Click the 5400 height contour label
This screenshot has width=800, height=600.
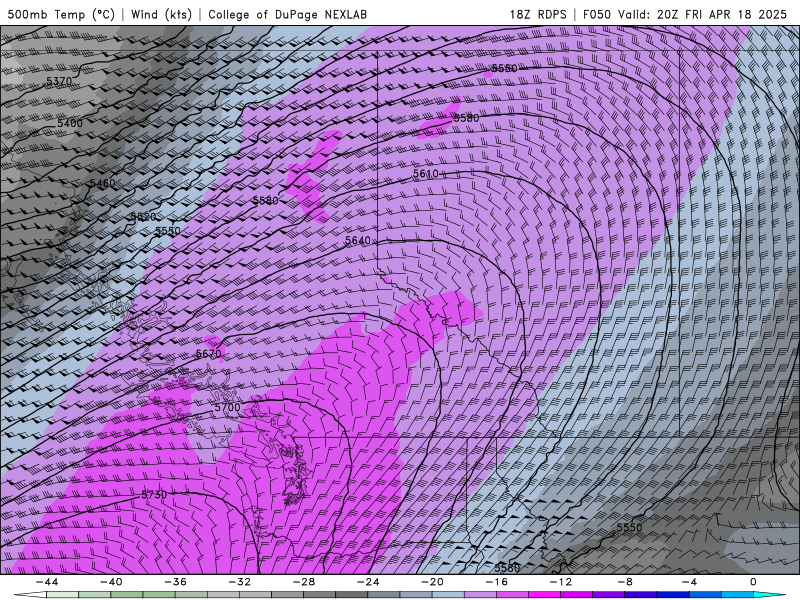(70, 123)
